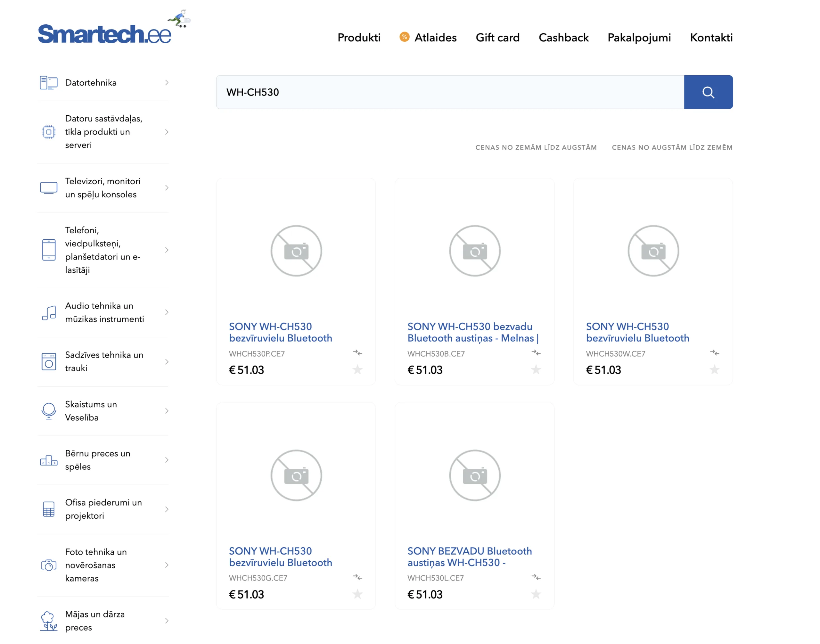Screen dimensions: 820x644
Task: Expand Audio tehnika category chevron
Action: point(167,313)
